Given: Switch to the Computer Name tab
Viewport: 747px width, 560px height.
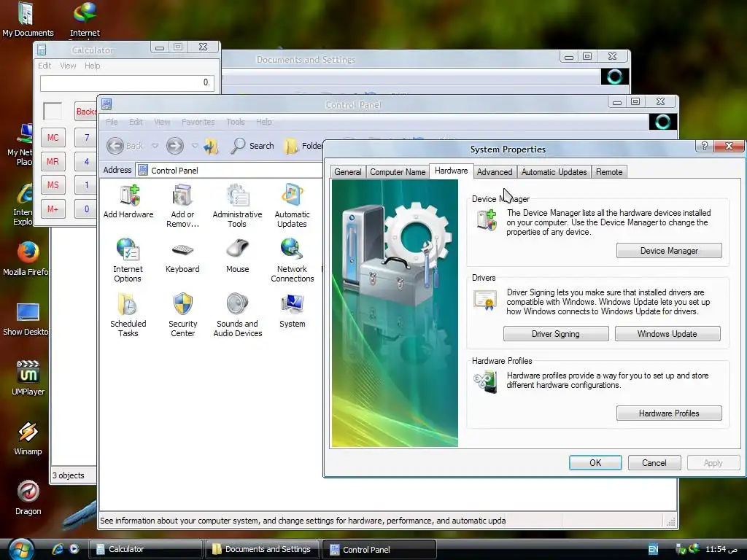Looking at the screenshot, I should (x=398, y=172).
